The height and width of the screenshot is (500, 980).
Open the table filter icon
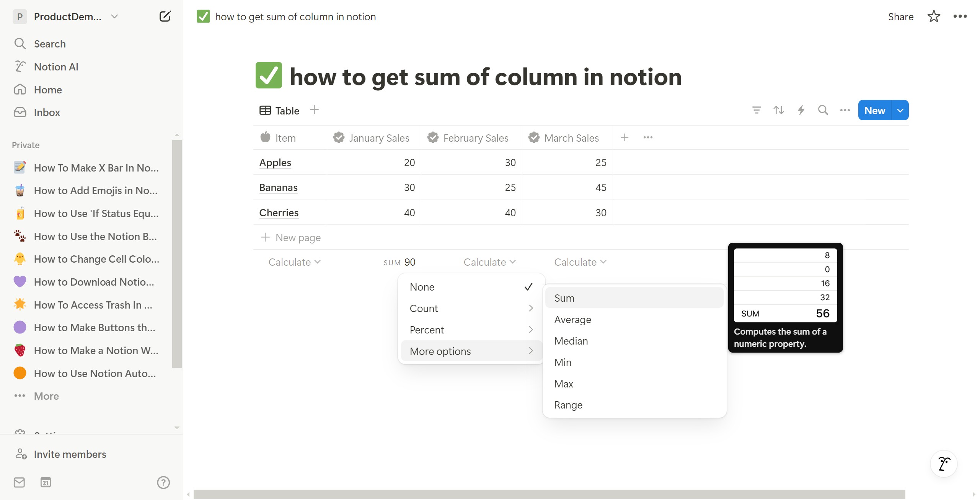click(756, 110)
